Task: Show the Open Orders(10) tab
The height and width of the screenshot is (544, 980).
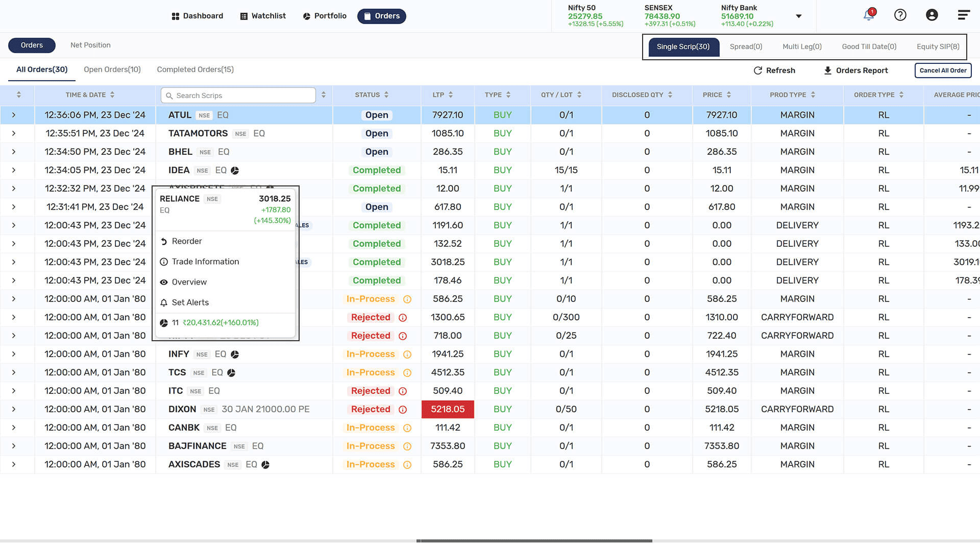Action: pyautogui.click(x=112, y=70)
